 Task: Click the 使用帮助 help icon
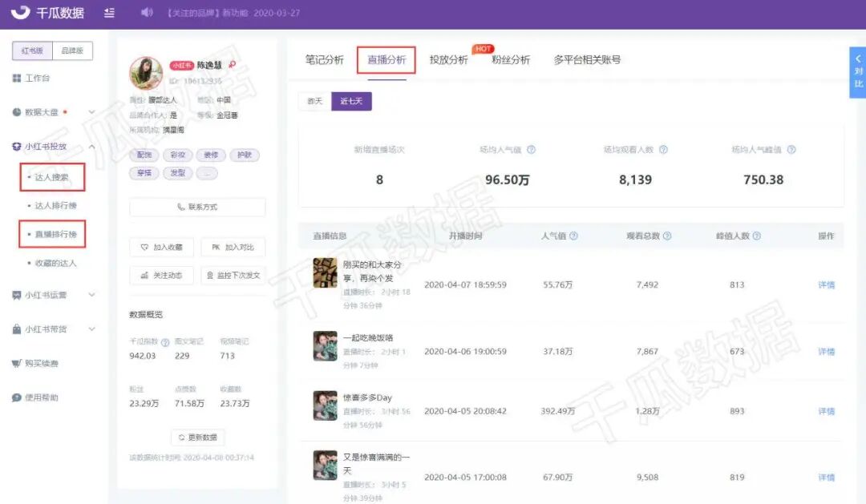pyautogui.click(x=17, y=397)
